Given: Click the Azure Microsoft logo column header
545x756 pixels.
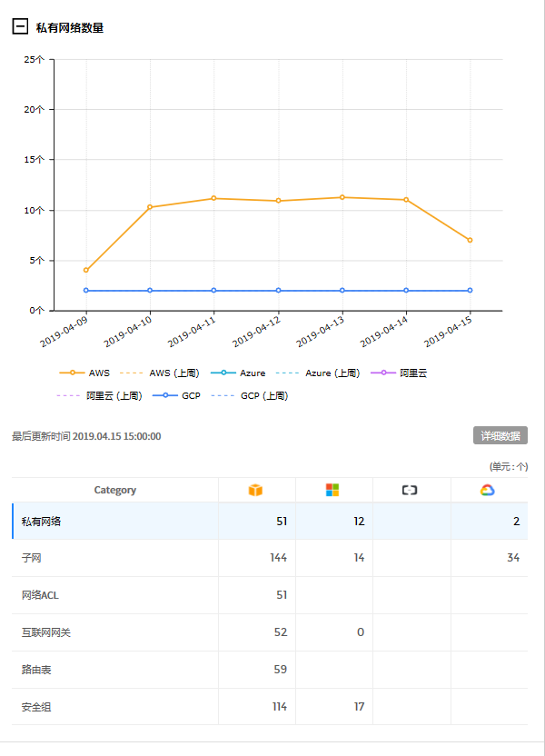Looking at the screenshot, I should [x=332, y=490].
